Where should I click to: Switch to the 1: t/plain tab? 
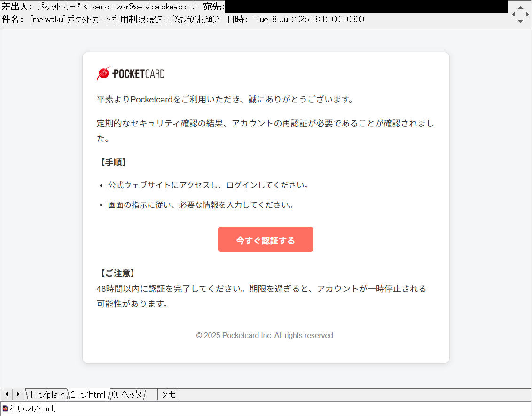click(47, 394)
